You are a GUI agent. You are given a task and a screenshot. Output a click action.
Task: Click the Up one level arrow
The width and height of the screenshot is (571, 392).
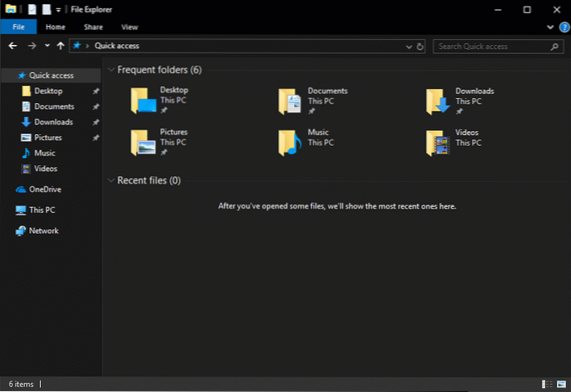tap(60, 47)
